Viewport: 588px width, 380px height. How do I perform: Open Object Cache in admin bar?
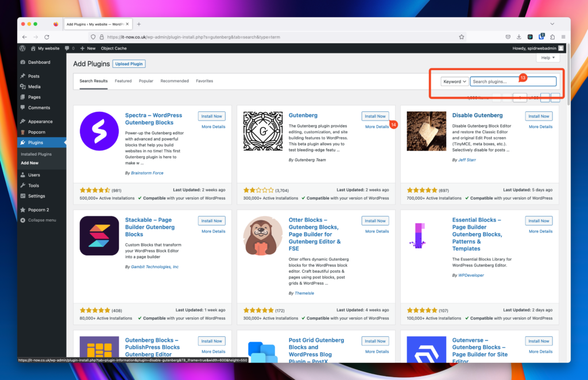(x=114, y=48)
